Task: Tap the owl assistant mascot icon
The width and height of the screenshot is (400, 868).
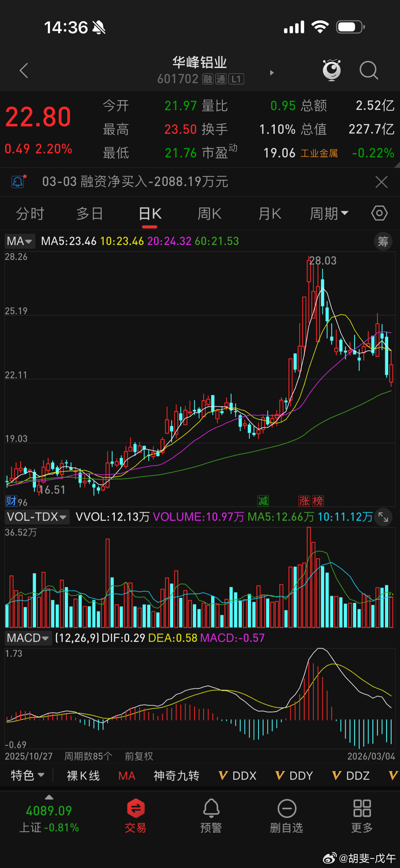Action: (x=331, y=70)
